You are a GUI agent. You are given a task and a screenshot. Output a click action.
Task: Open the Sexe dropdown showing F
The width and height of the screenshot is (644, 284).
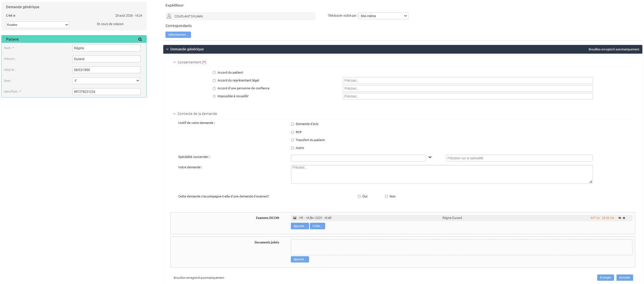(x=106, y=81)
